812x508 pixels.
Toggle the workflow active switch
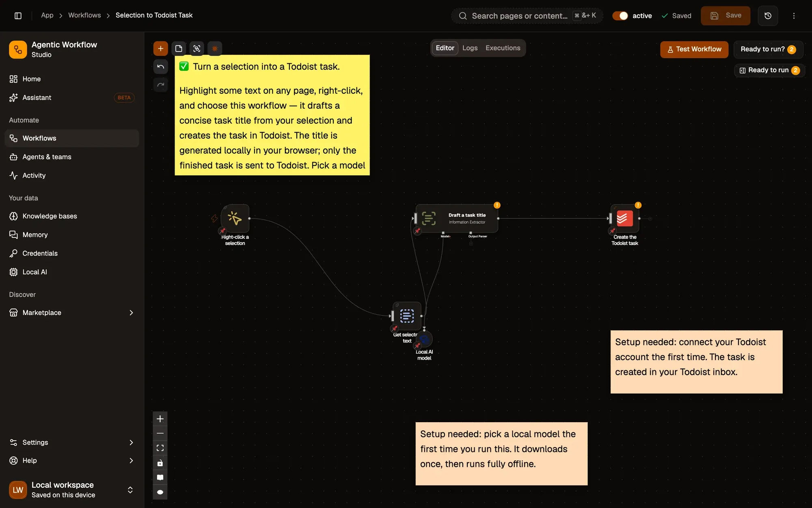620,15
